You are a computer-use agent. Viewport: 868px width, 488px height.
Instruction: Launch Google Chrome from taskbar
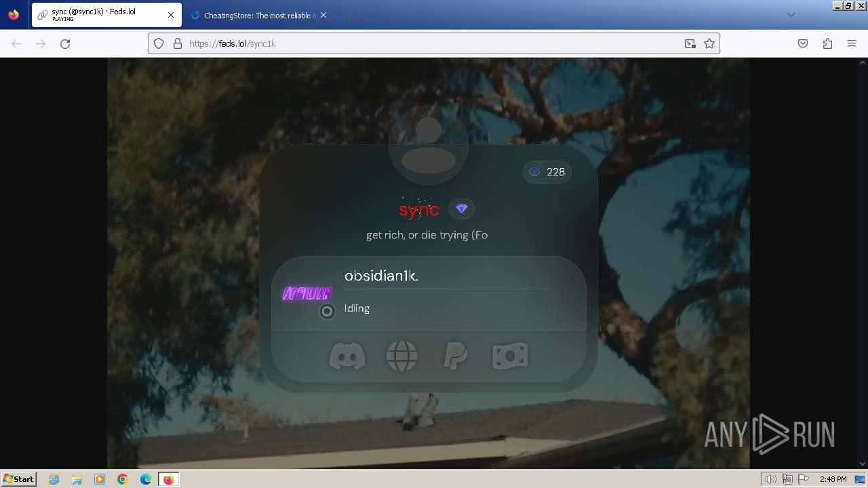123,479
